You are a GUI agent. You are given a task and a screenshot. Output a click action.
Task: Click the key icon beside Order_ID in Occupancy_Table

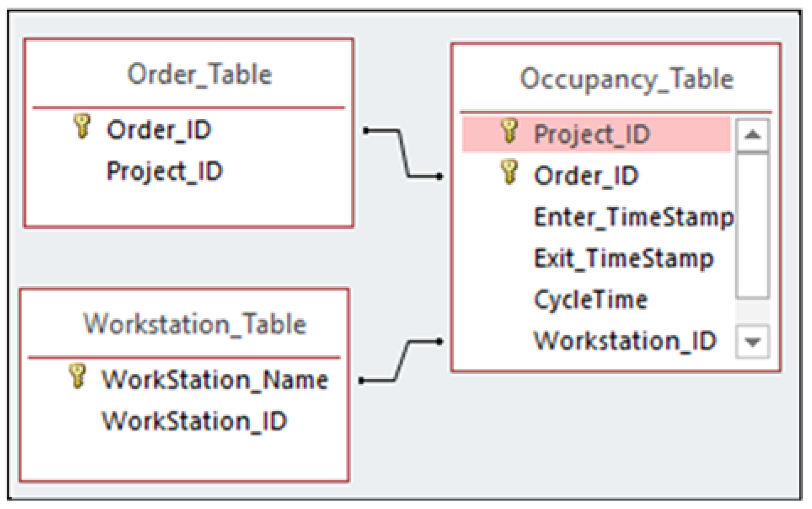click(509, 172)
